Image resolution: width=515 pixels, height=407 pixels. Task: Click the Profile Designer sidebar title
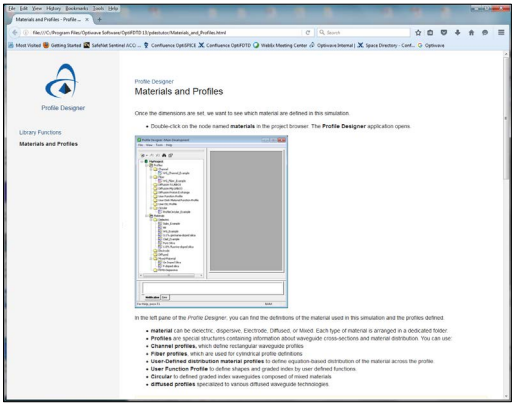(x=63, y=108)
